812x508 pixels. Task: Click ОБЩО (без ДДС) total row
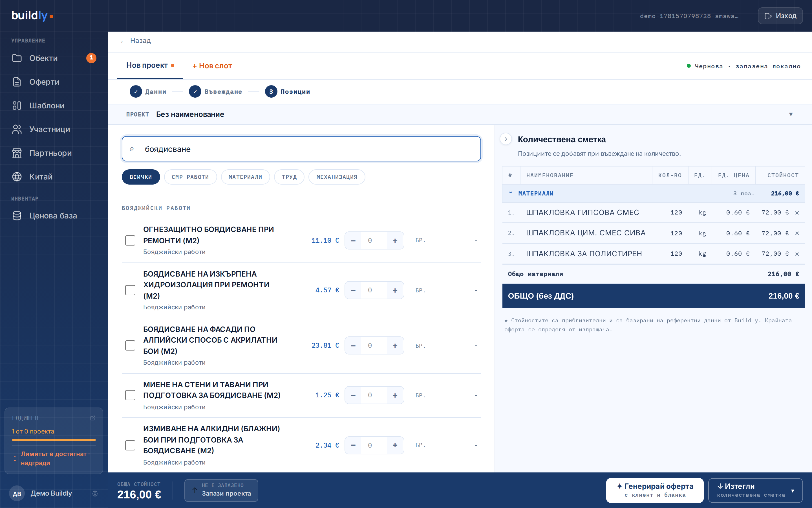653,296
